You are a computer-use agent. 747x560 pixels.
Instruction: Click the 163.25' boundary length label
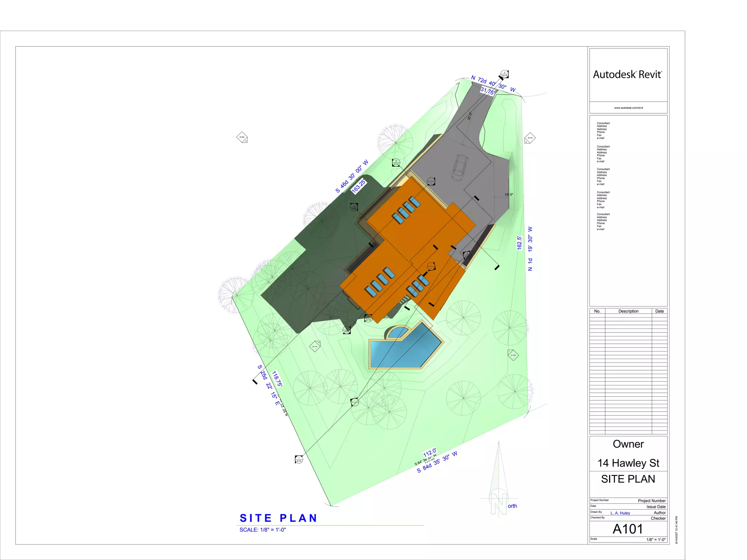pos(359,186)
